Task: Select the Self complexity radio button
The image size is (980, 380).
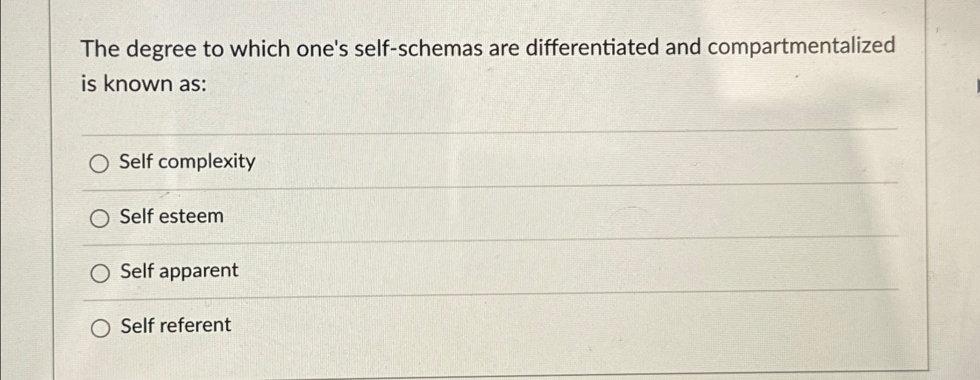Action: (100, 164)
